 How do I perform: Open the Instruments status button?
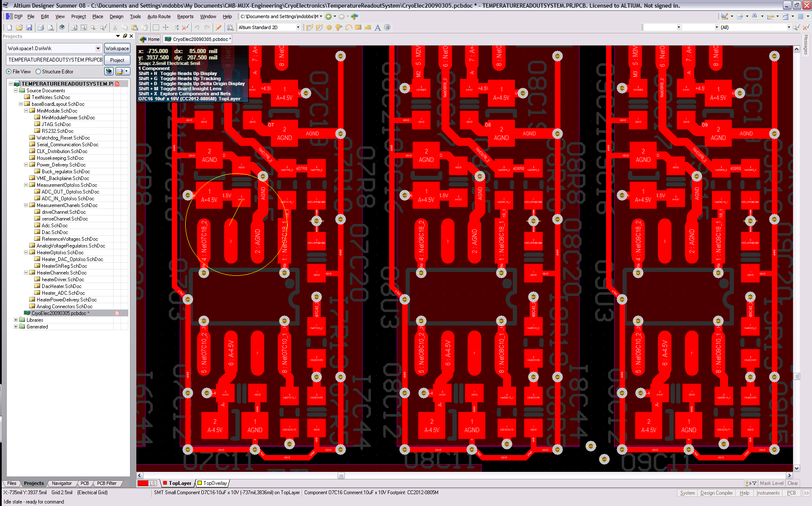(x=768, y=493)
